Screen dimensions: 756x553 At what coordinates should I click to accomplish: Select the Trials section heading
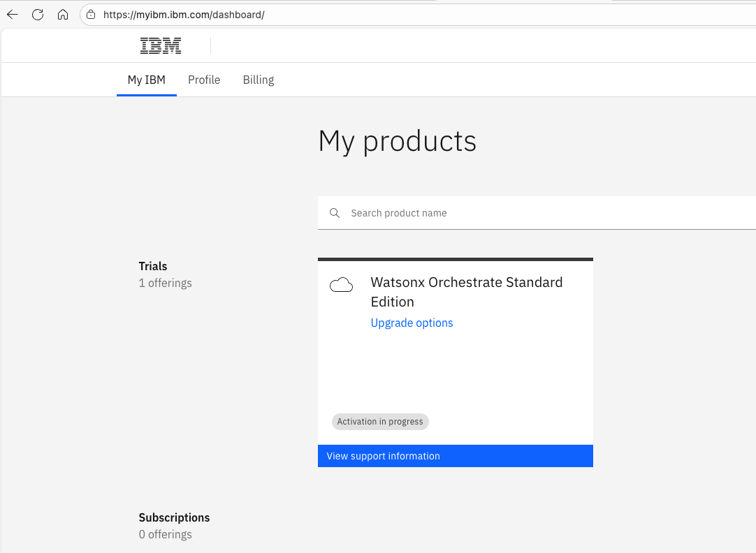click(x=153, y=266)
